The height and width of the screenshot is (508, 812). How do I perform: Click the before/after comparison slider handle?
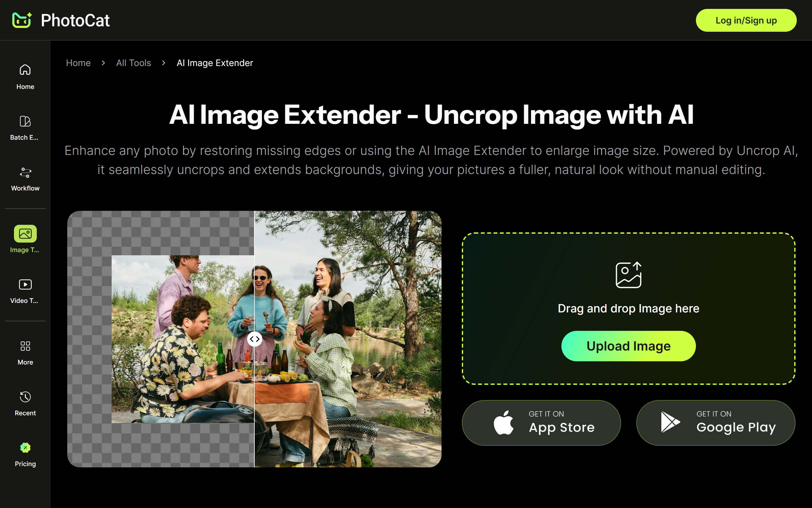tap(255, 339)
